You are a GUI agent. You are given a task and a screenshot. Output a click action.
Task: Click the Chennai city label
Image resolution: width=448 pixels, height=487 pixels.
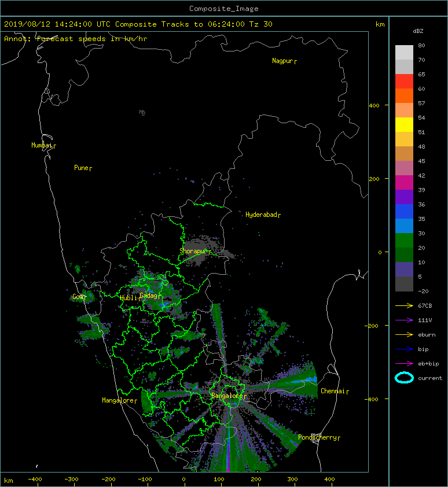tap(335, 391)
